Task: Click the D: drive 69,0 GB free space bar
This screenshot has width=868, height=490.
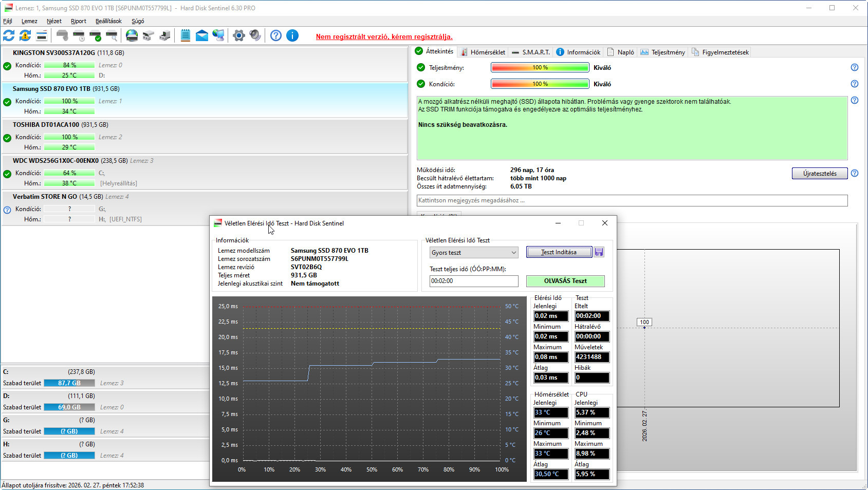Action: point(69,407)
